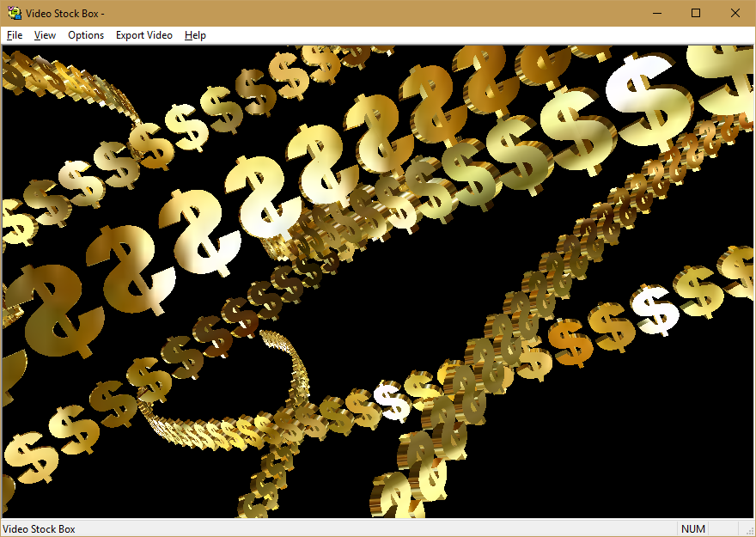Viewport: 756px width, 537px height.
Task: Open the Options menu
Action: (x=86, y=35)
